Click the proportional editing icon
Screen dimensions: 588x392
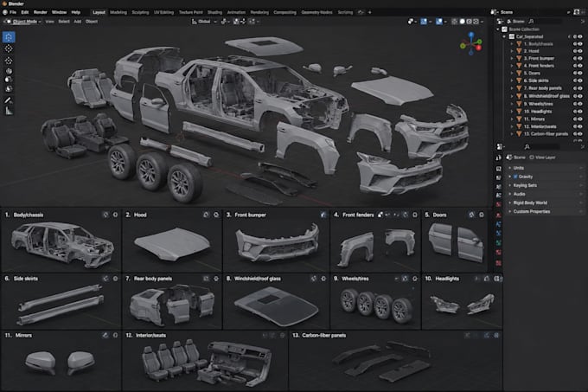click(x=252, y=22)
